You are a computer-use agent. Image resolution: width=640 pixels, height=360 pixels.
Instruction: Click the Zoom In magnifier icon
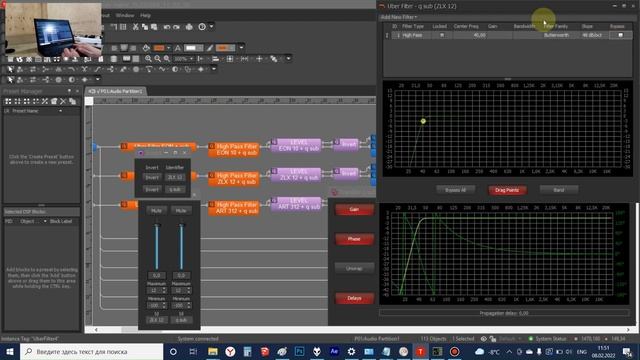(148, 59)
